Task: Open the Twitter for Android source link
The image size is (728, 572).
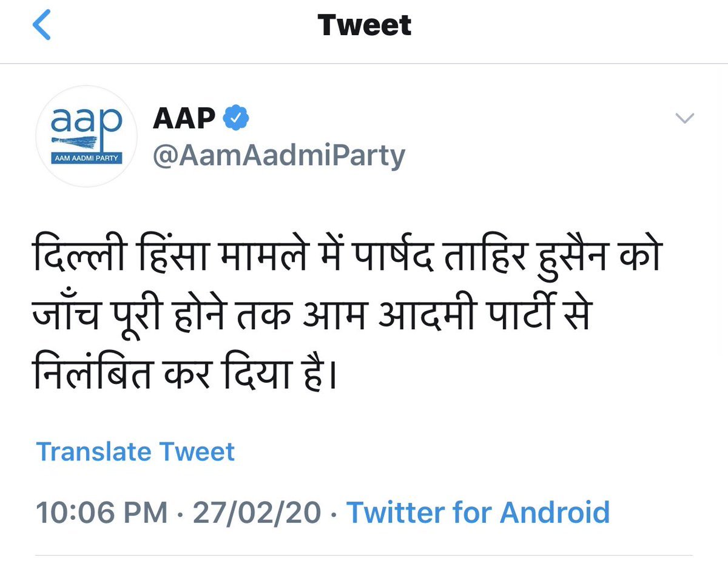Action: tap(477, 513)
